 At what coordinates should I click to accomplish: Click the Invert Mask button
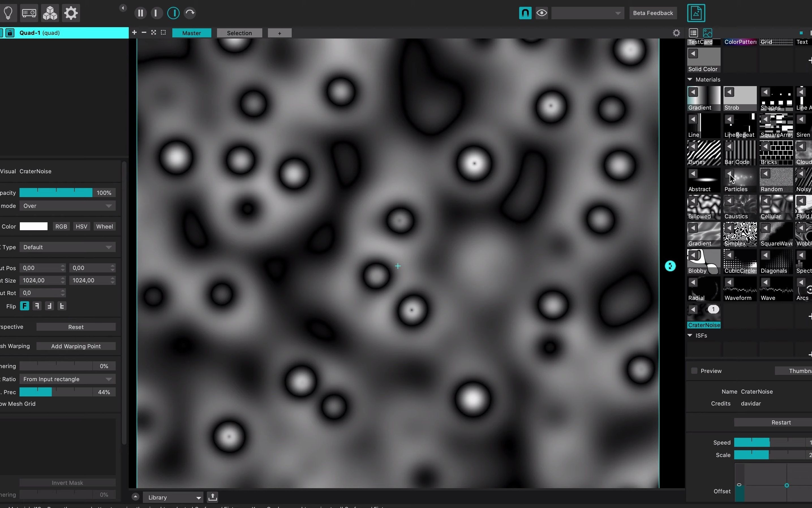[67, 482]
